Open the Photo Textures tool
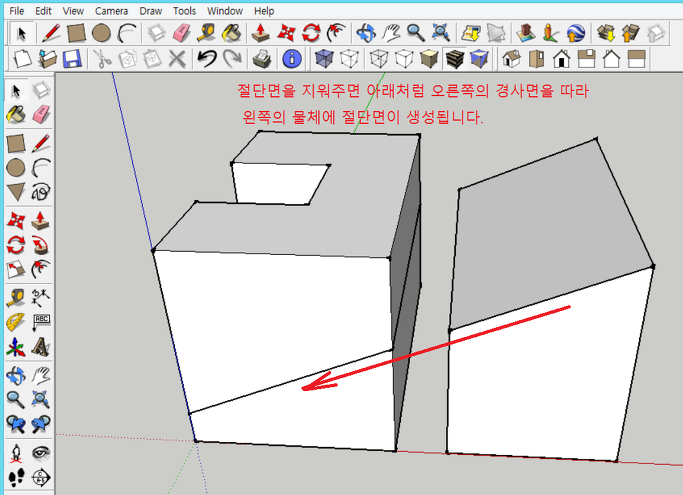 [551, 33]
